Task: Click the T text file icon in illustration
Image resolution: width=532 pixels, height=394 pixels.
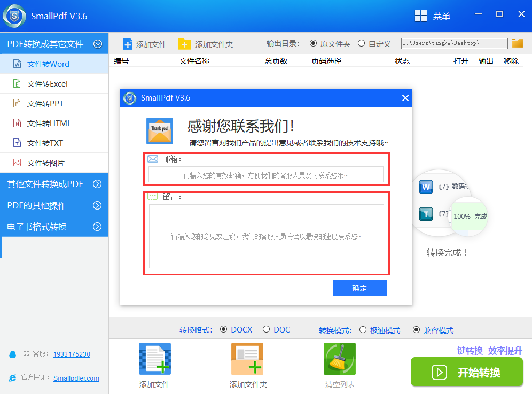Action: 426,214
